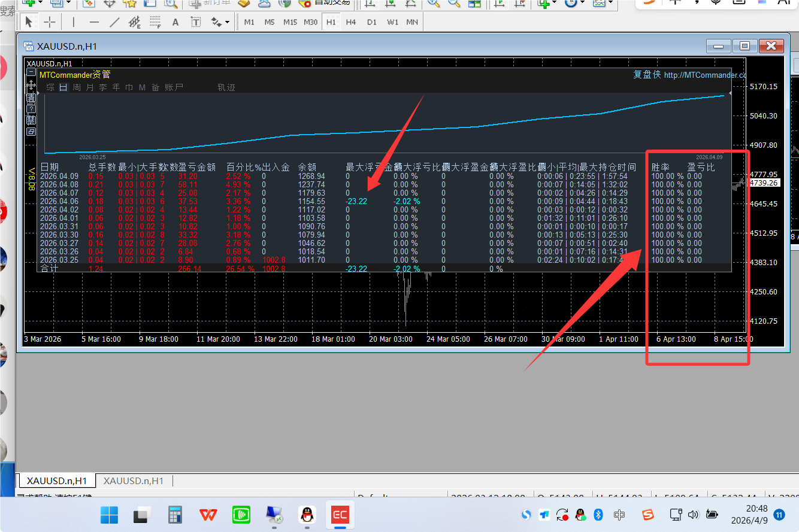
Task: Switch chart to M30 timeframe
Action: [311, 22]
